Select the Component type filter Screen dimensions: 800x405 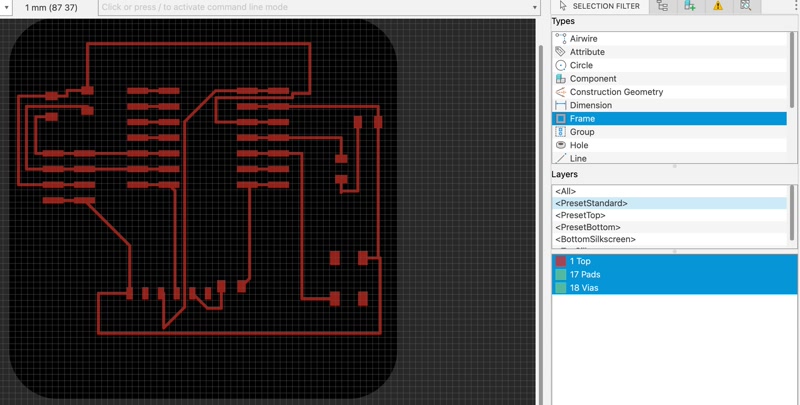coord(669,79)
